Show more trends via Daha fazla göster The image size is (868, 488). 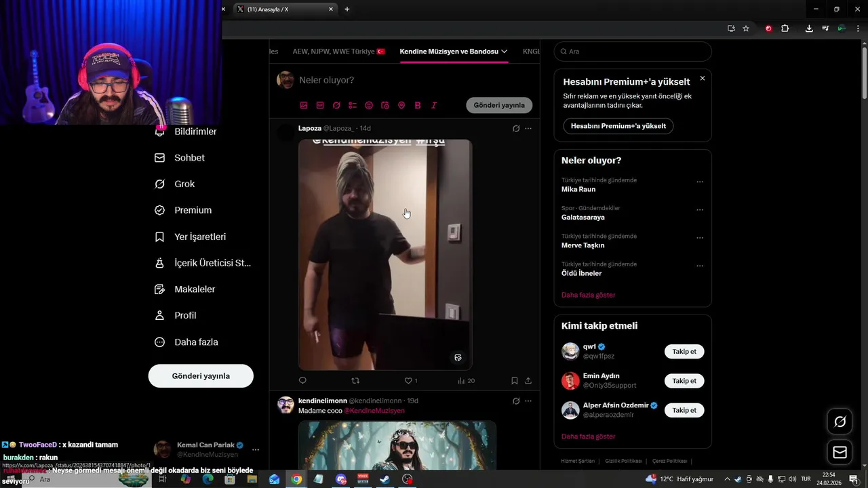coord(588,295)
